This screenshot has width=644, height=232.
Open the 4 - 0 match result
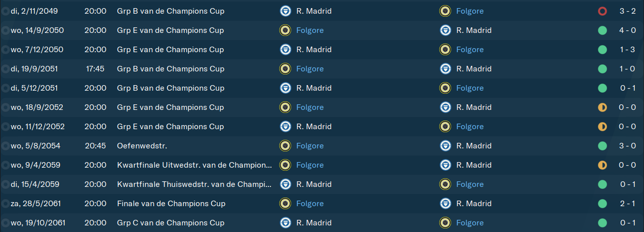tap(627, 30)
